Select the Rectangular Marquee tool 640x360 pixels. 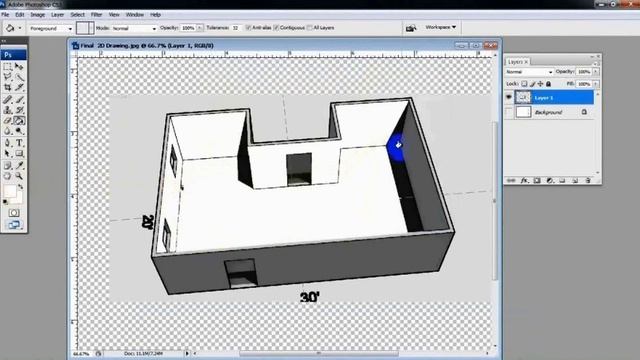point(7,66)
